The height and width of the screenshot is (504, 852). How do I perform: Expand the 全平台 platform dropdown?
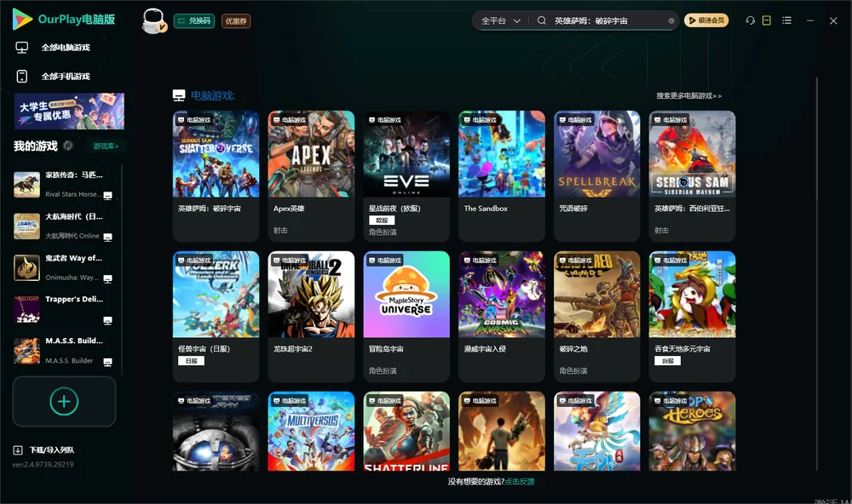(501, 20)
